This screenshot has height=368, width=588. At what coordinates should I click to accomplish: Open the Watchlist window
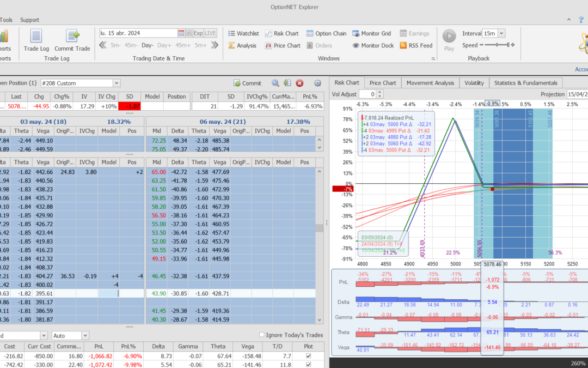point(243,33)
